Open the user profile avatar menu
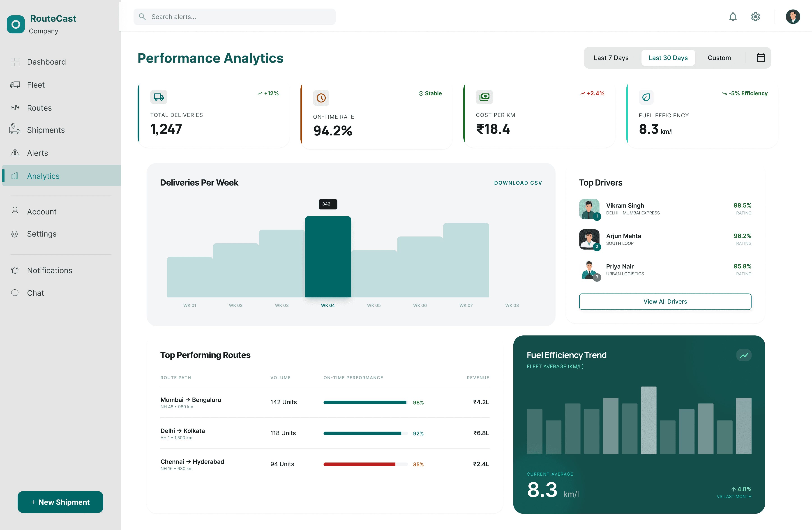Image resolution: width=812 pixels, height=530 pixels. point(793,17)
